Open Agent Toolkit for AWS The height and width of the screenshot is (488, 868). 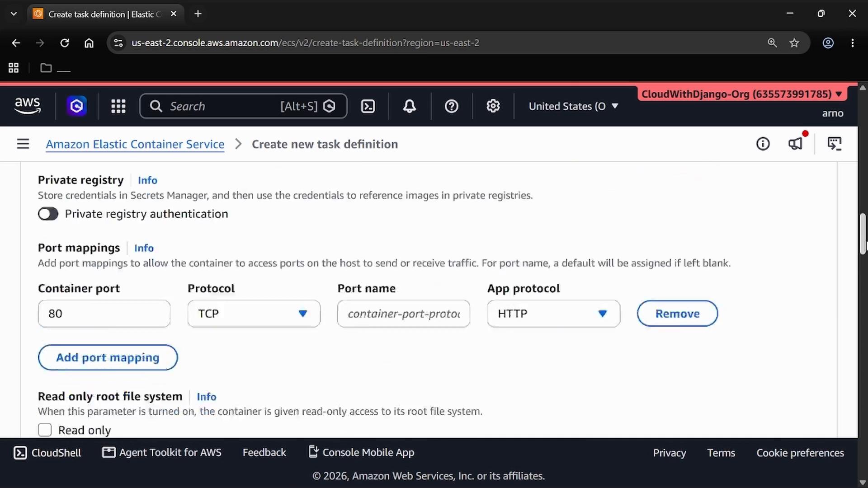[x=162, y=453]
